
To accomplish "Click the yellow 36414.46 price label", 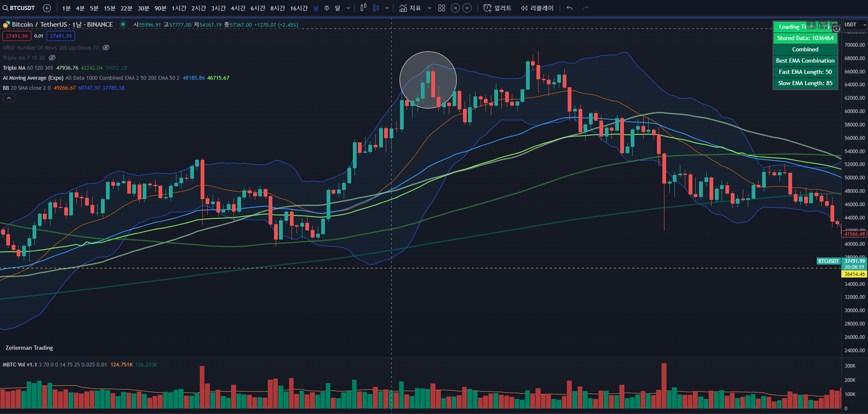I will [854, 274].
